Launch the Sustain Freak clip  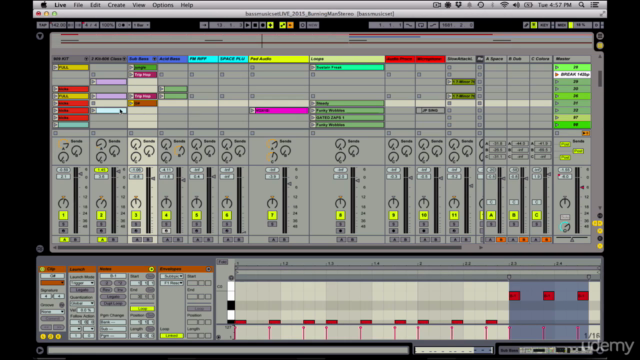(x=313, y=67)
